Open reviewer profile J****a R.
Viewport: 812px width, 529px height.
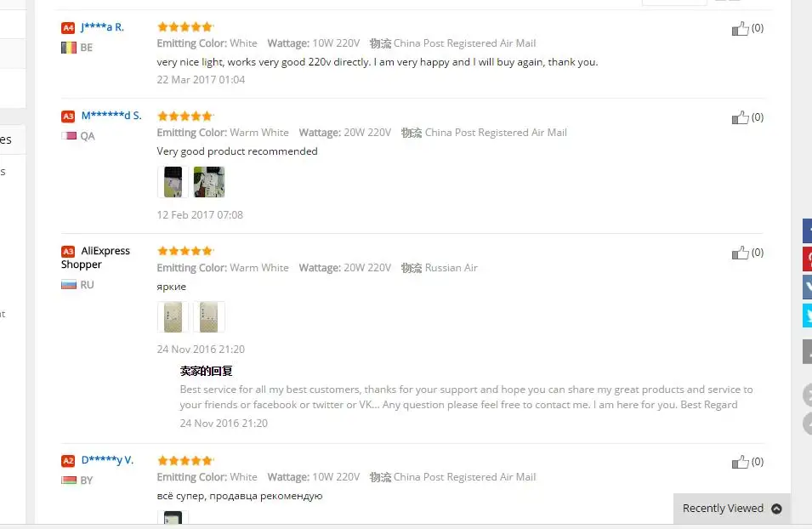[x=103, y=27]
